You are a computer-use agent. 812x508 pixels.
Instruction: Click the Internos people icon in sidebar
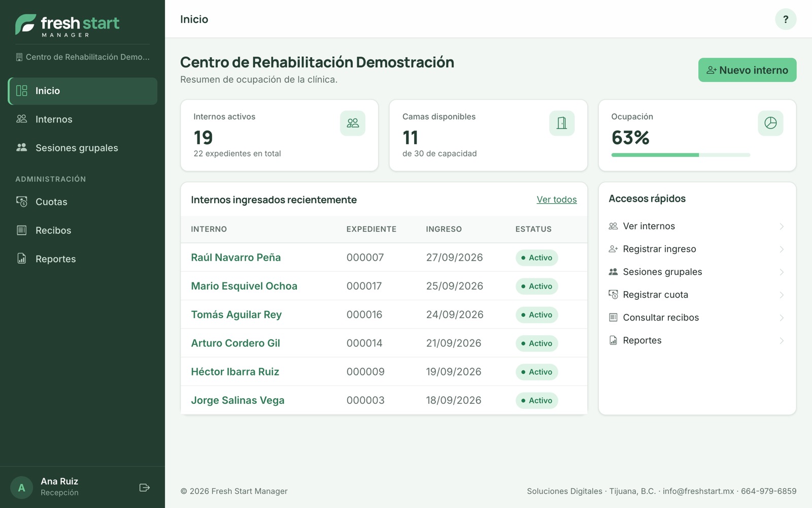(22, 119)
